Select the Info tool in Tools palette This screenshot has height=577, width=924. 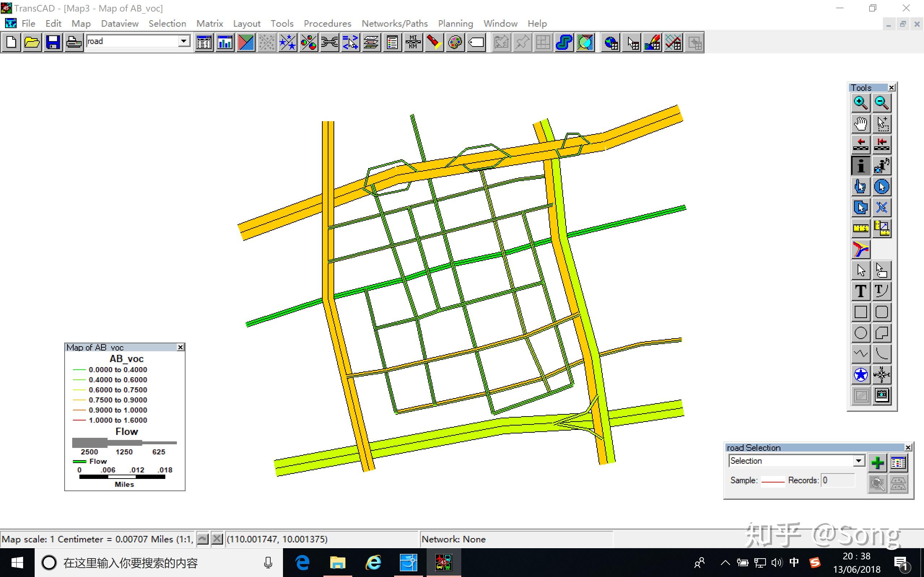click(x=860, y=166)
